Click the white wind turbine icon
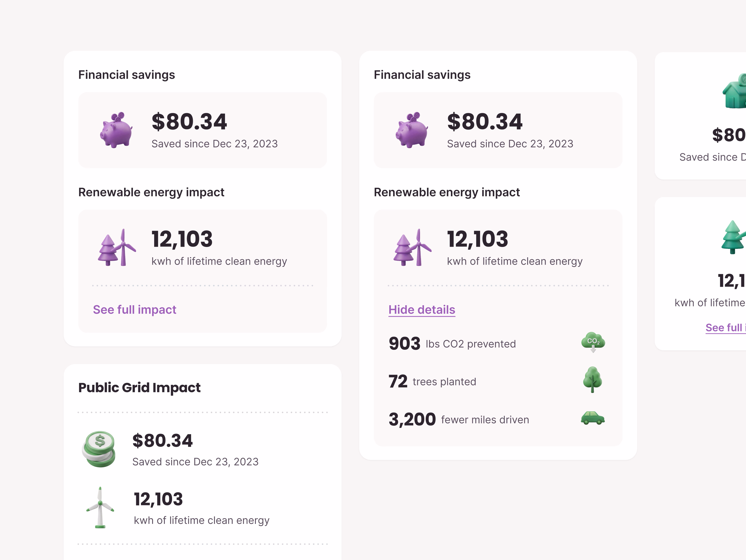This screenshot has width=746, height=560. 100,507
